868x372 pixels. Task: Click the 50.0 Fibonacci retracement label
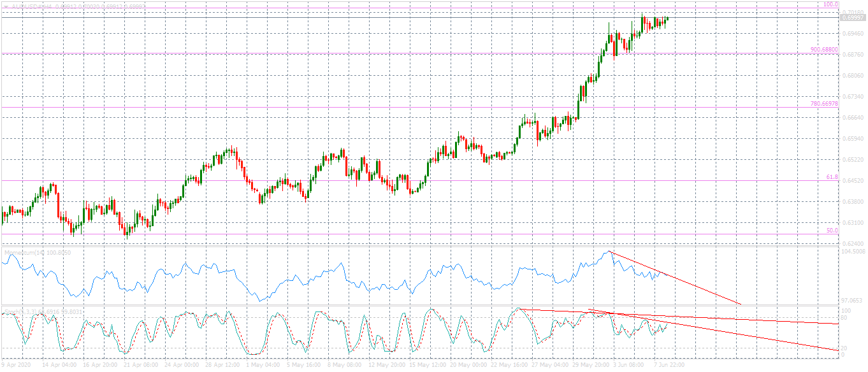(x=832, y=231)
